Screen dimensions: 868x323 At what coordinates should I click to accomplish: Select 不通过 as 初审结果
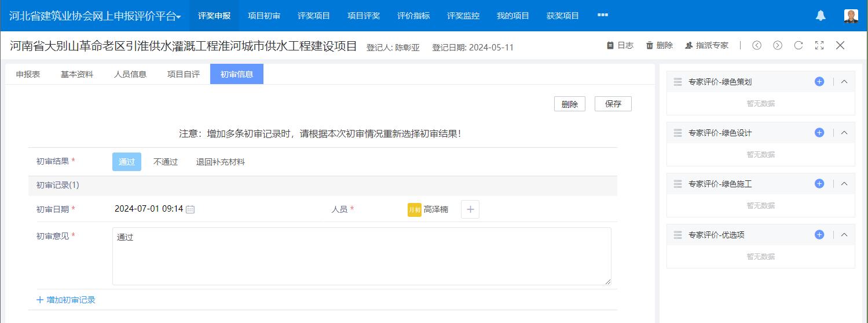tap(166, 162)
